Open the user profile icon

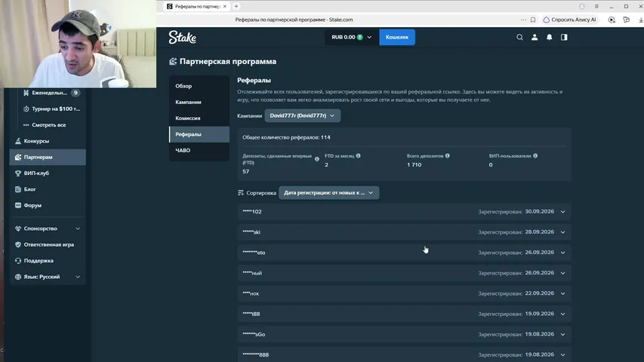coord(535,38)
